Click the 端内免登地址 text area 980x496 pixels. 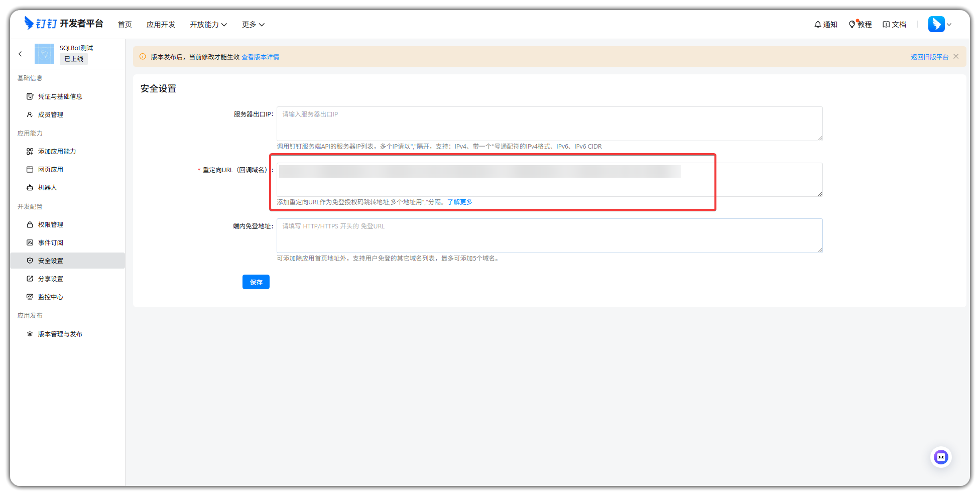pos(549,235)
